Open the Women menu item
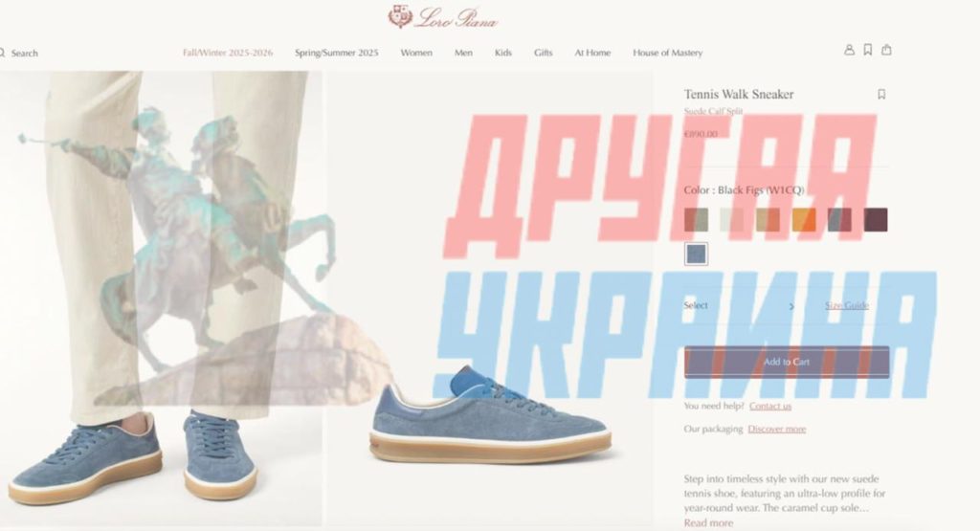980x531 pixels. 416,54
